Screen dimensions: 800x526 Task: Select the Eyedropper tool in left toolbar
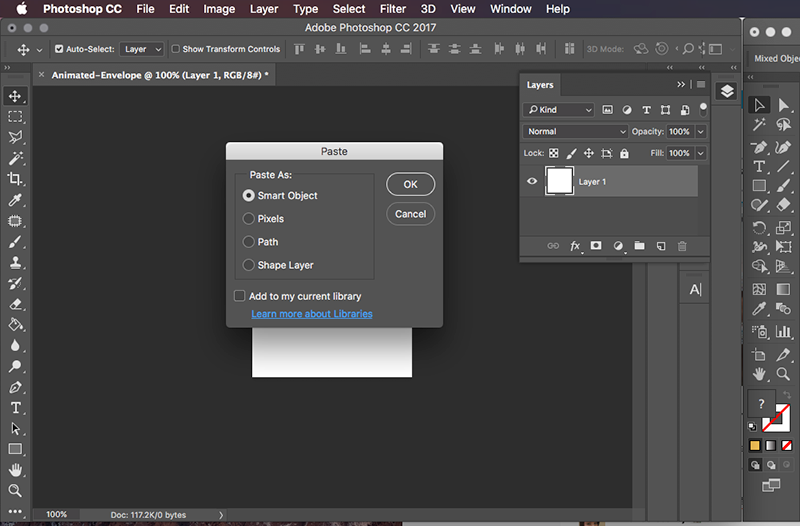[x=15, y=200]
